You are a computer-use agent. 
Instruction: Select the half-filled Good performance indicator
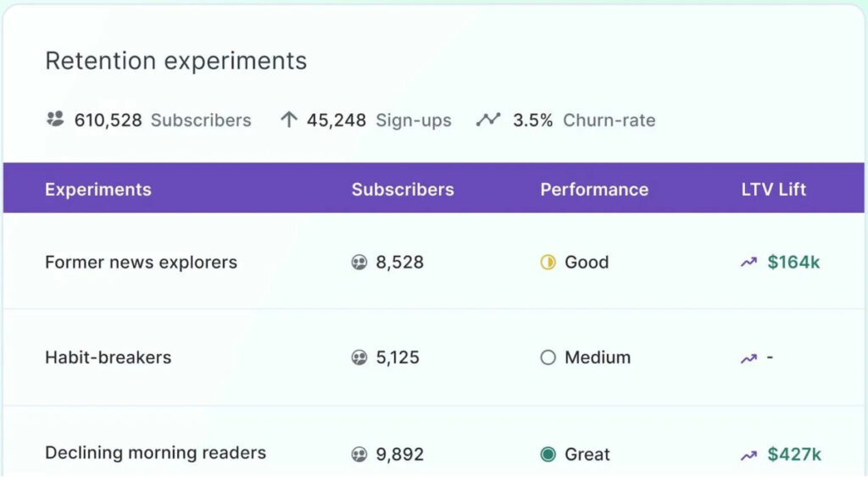548,263
